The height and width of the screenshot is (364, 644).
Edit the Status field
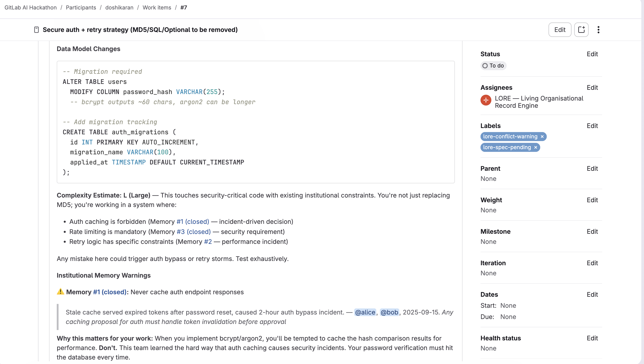pos(592,54)
